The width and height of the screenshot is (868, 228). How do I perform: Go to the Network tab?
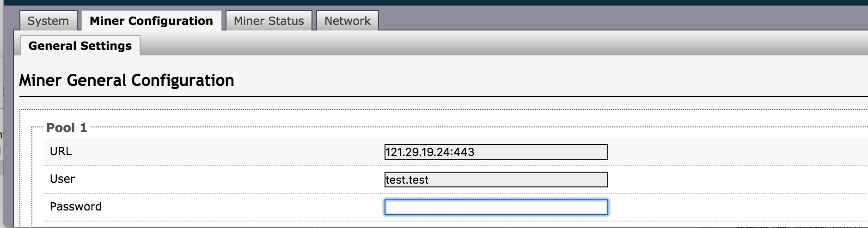(x=348, y=21)
